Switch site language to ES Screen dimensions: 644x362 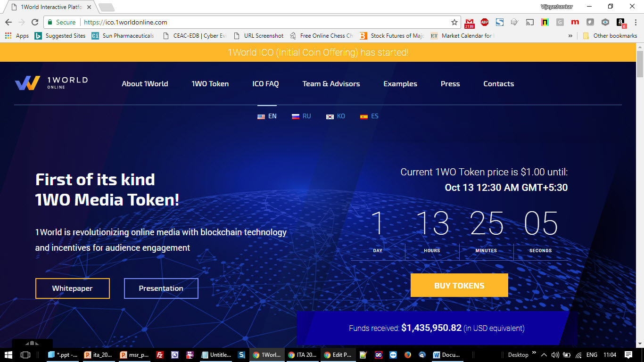369,116
